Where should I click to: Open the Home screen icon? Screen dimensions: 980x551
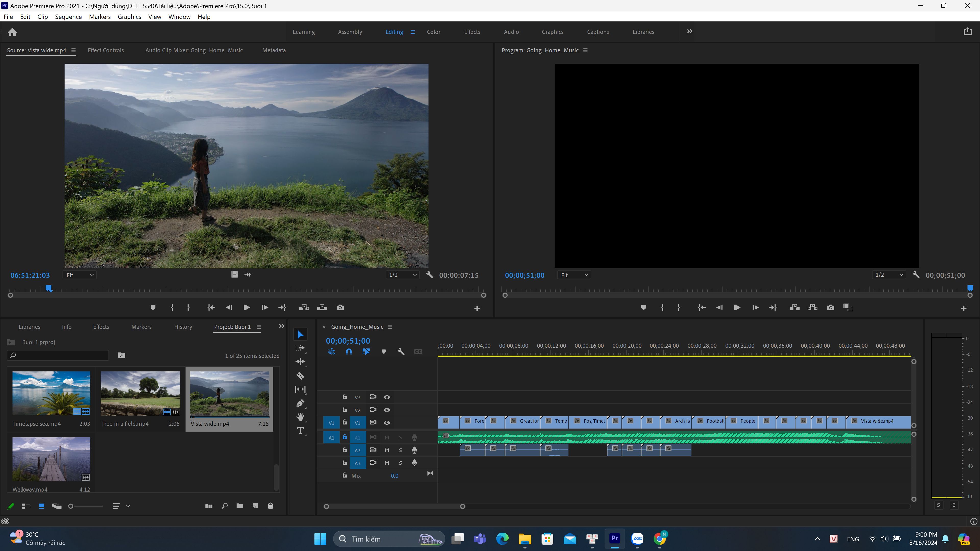coord(12,32)
